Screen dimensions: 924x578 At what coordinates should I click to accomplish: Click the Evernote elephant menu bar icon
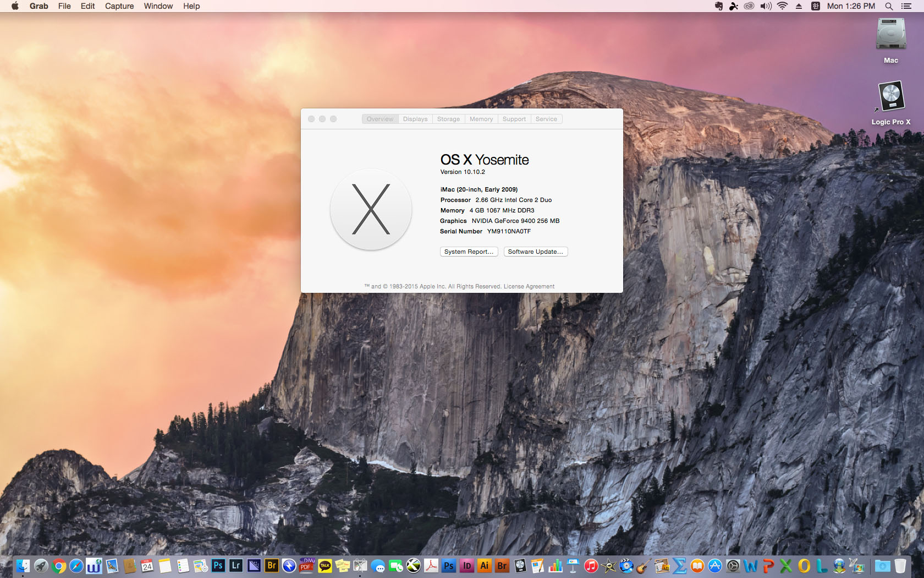(718, 6)
